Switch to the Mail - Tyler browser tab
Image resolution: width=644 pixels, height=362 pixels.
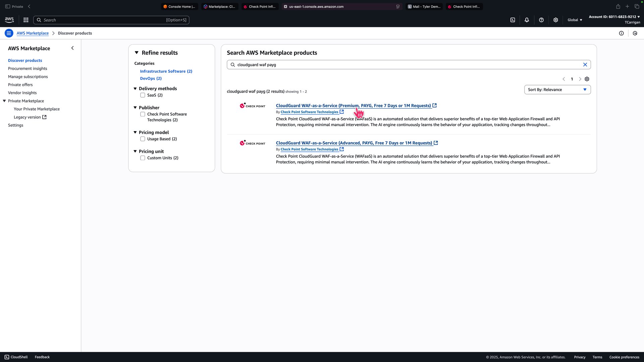(x=424, y=7)
